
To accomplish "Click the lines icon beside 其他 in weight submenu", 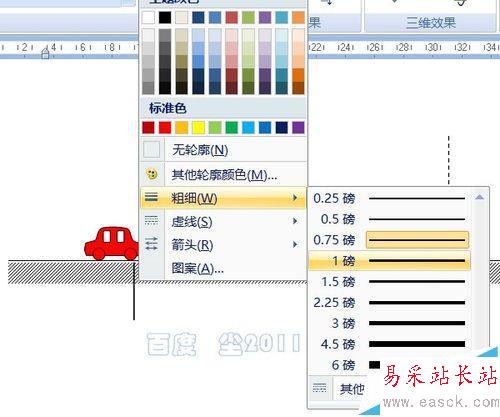I will [320, 388].
